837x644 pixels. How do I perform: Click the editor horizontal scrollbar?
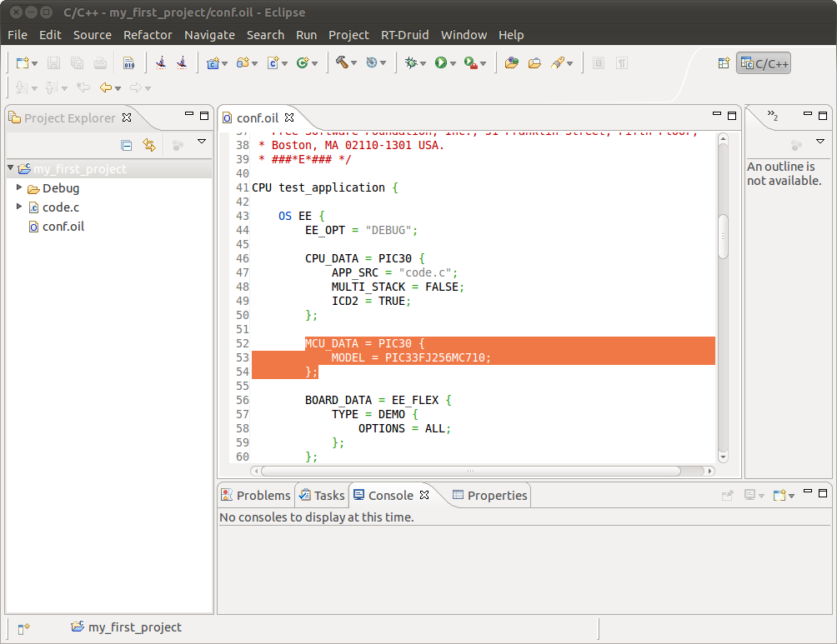click(x=470, y=472)
